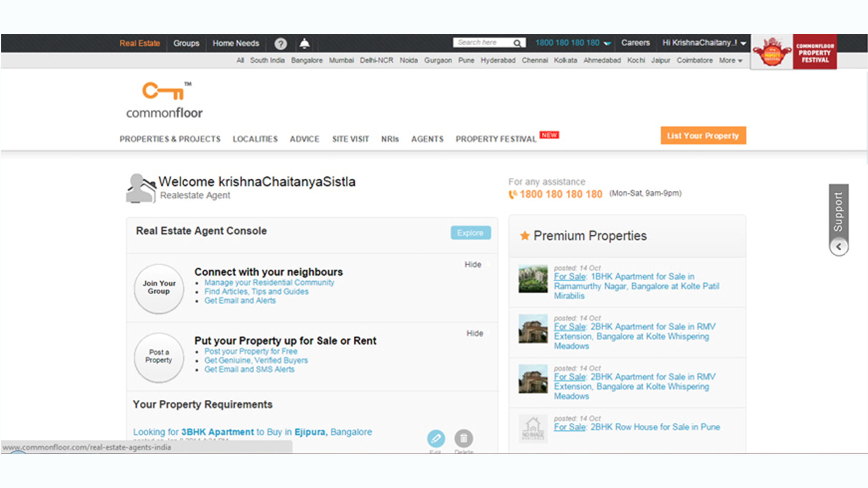Hide the Put your Property up section
This screenshot has height=488, width=868.
(x=475, y=333)
